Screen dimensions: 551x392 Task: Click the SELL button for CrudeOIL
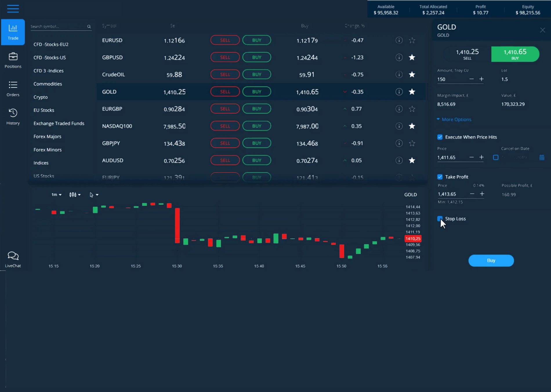[x=225, y=75]
